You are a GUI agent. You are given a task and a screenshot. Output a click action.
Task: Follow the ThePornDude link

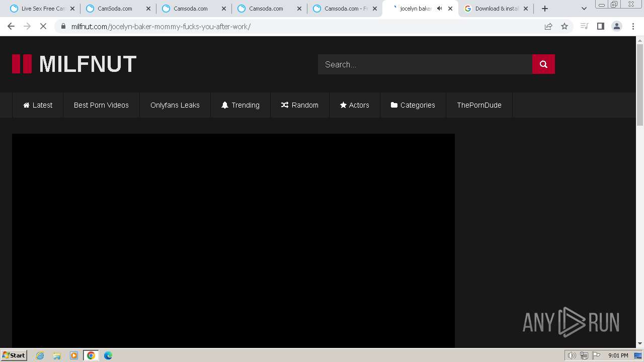(x=479, y=105)
